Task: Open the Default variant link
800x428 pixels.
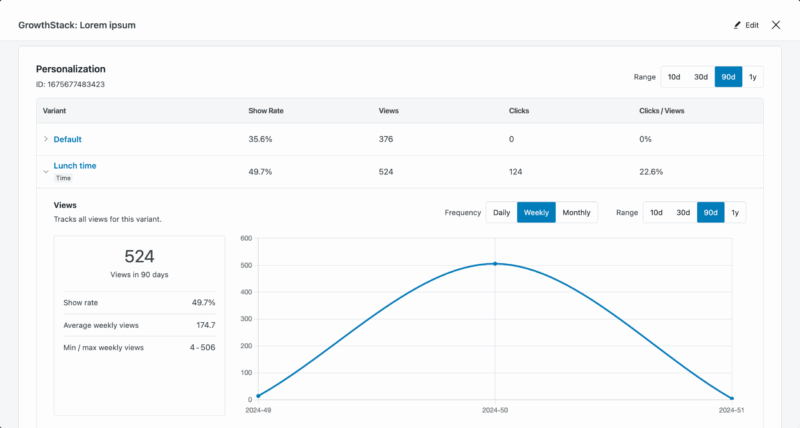Action: [67, 139]
